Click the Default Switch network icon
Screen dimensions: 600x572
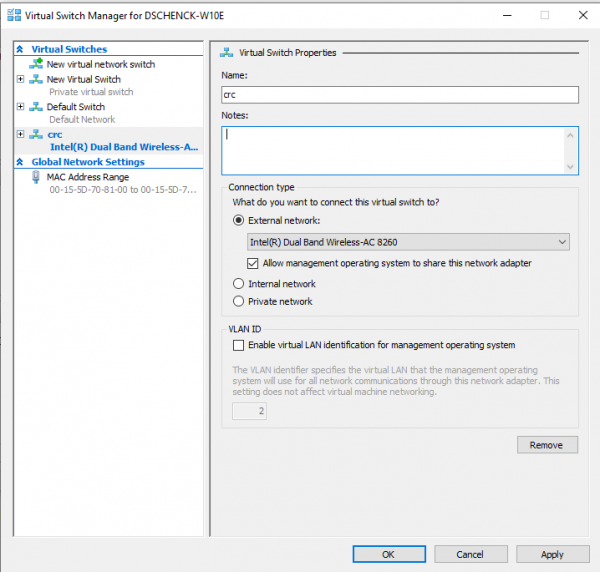[36, 107]
